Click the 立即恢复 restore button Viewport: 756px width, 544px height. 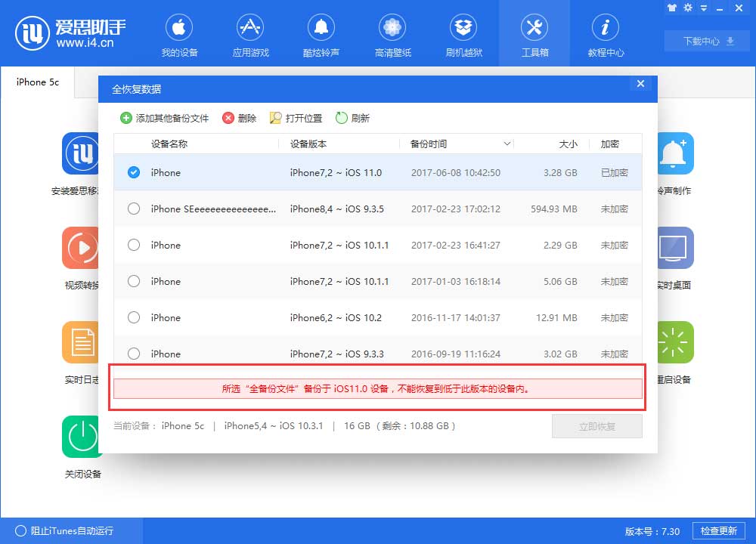click(597, 425)
